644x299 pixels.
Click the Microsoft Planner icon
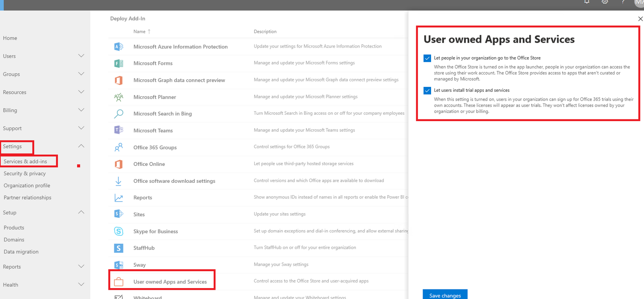(x=118, y=97)
